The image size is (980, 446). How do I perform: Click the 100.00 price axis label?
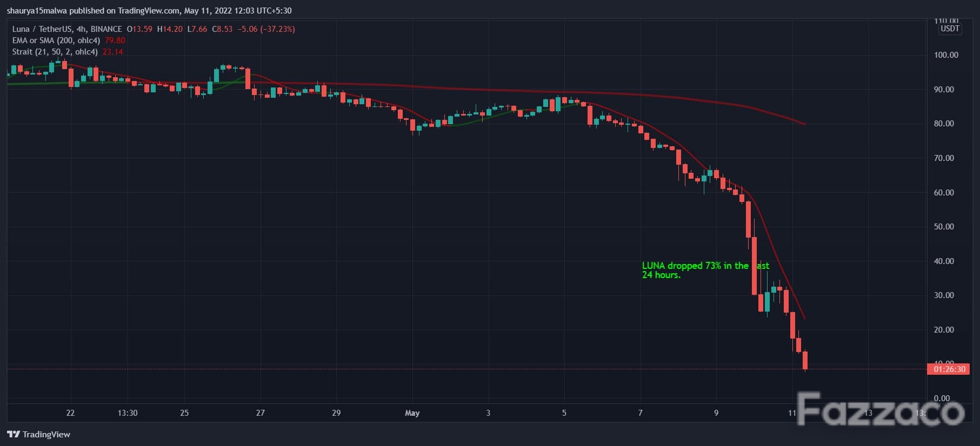point(946,55)
